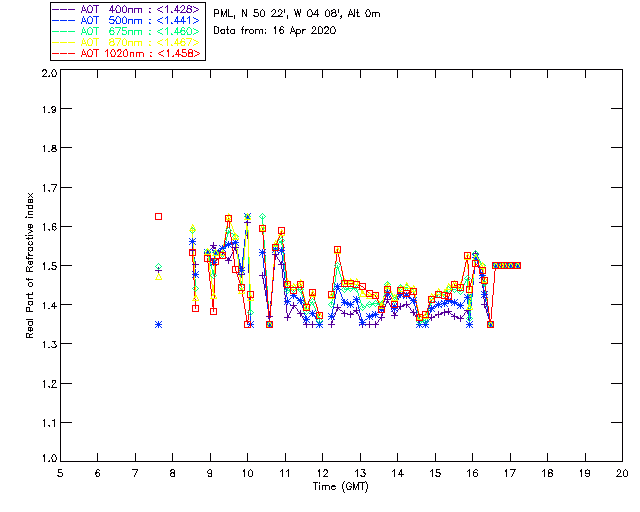Click the purple dashed line swatch in legend

64,9
